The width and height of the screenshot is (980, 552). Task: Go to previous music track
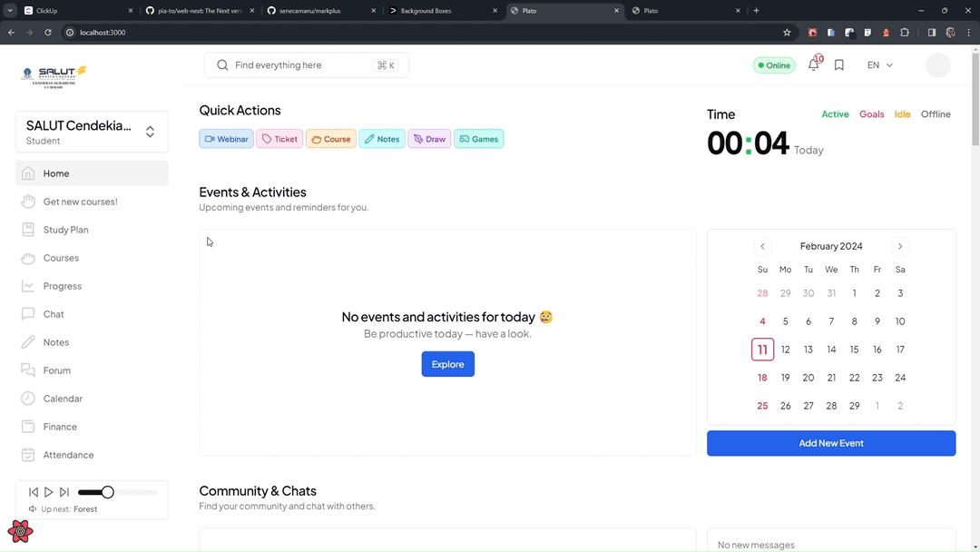[x=34, y=492]
